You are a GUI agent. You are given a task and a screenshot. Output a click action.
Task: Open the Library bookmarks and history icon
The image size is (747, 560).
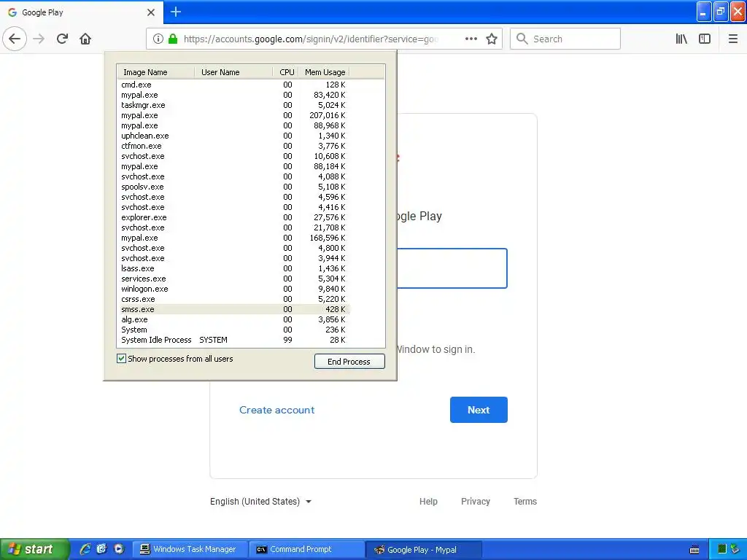click(x=681, y=39)
